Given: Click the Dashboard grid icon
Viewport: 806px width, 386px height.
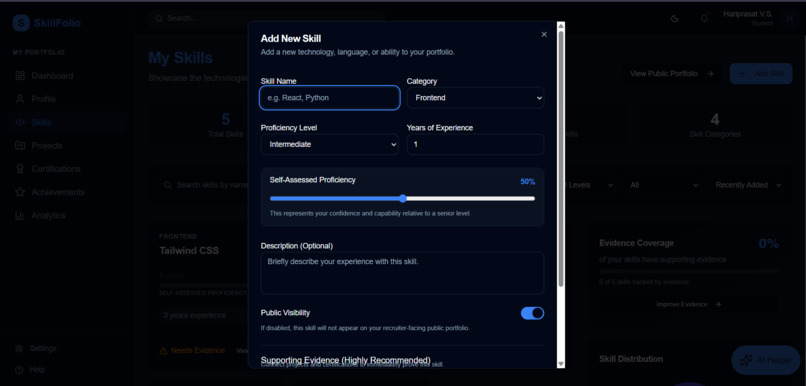Looking at the screenshot, I should coord(20,76).
